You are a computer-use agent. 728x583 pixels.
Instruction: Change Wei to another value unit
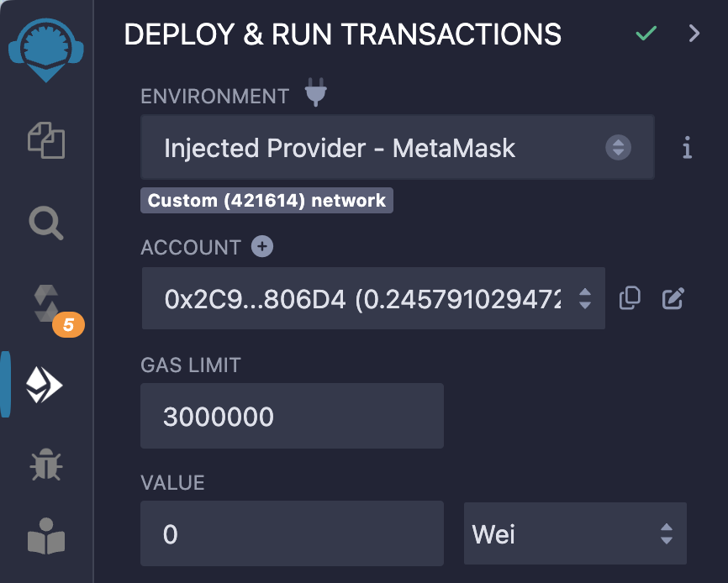pyautogui.click(x=575, y=533)
